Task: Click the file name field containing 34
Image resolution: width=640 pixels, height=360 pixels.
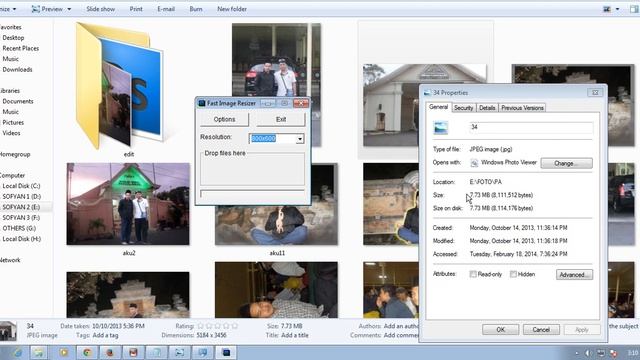Action: (x=531, y=127)
